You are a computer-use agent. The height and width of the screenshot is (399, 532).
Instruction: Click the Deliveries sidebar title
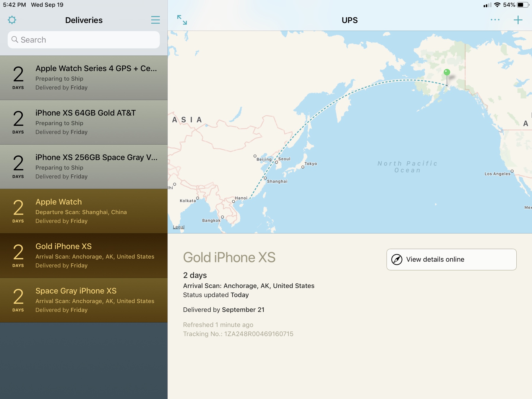coord(84,20)
